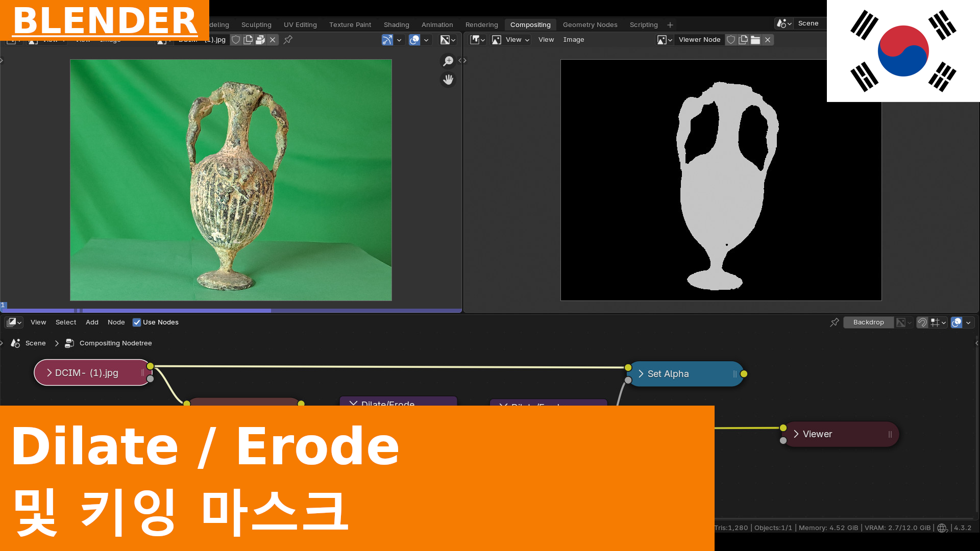Toggle the pin nodetree icon in node editor header

click(x=835, y=322)
